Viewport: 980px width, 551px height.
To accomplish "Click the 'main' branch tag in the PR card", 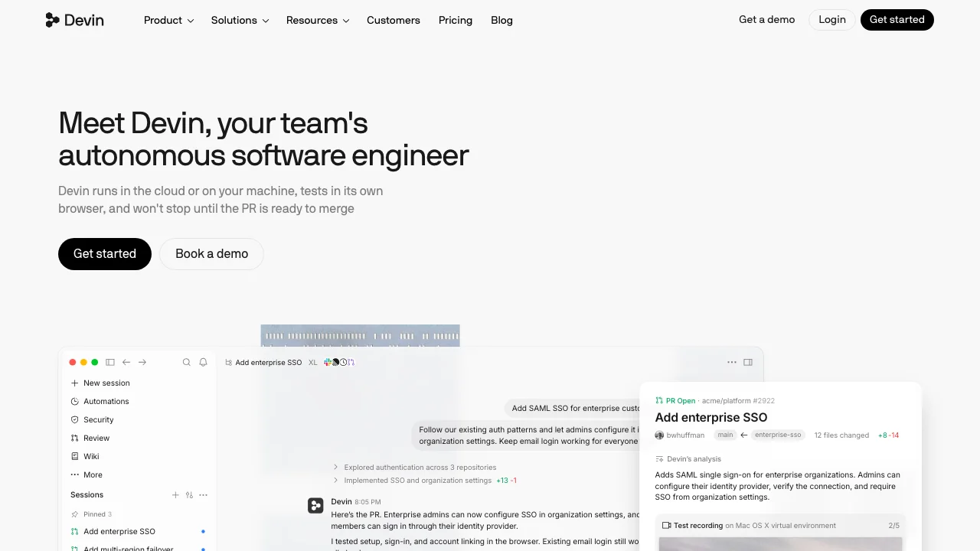I will (725, 435).
